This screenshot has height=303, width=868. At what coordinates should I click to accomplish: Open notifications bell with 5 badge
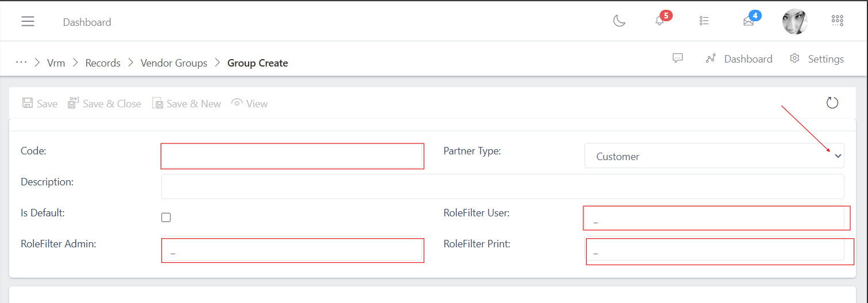pyautogui.click(x=660, y=21)
